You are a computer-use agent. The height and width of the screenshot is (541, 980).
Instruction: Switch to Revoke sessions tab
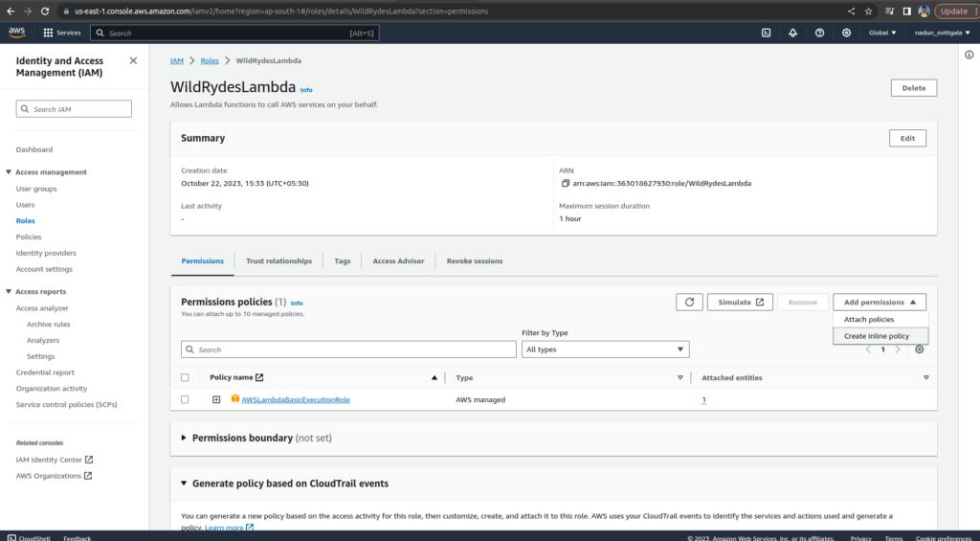[x=475, y=260]
